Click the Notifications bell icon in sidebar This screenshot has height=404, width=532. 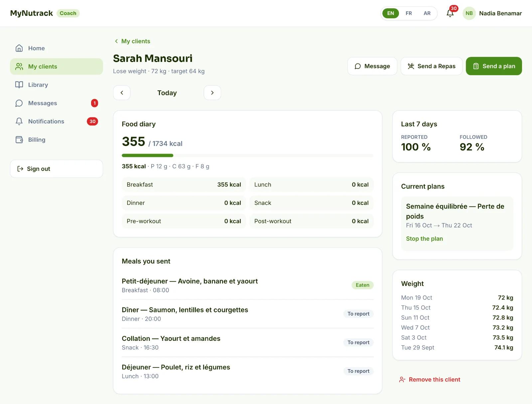click(x=19, y=121)
